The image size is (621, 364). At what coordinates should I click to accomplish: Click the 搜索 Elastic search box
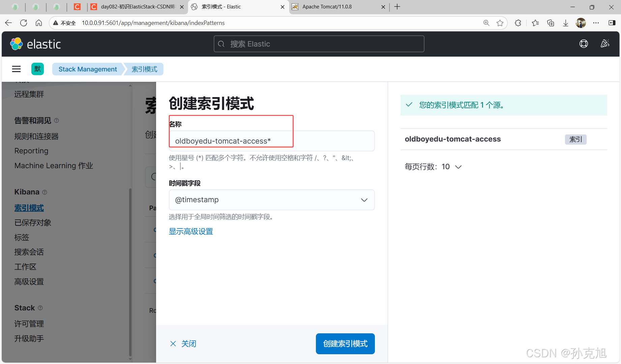[x=319, y=44]
